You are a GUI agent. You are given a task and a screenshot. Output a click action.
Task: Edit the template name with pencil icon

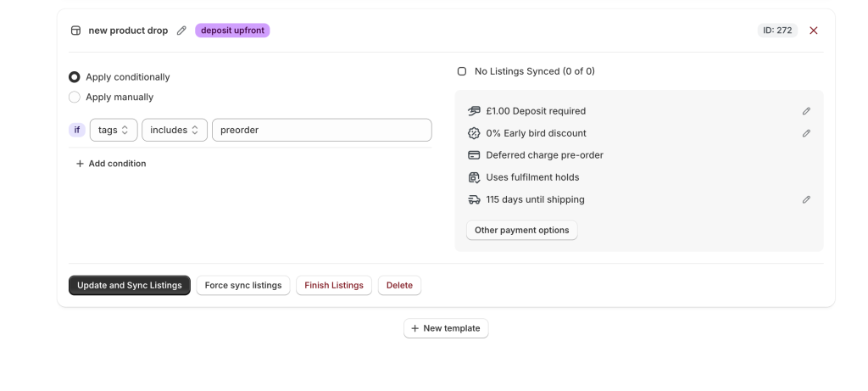click(x=181, y=31)
